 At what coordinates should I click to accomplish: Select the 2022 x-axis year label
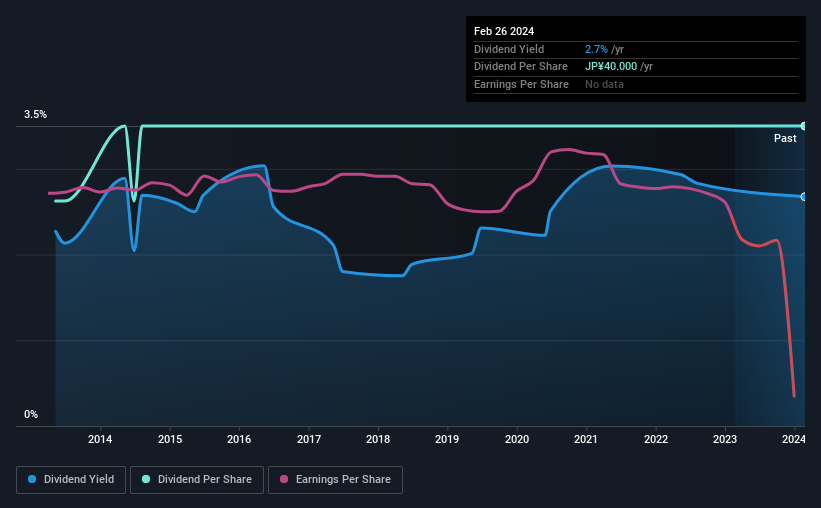pyautogui.click(x=656, y=439)
